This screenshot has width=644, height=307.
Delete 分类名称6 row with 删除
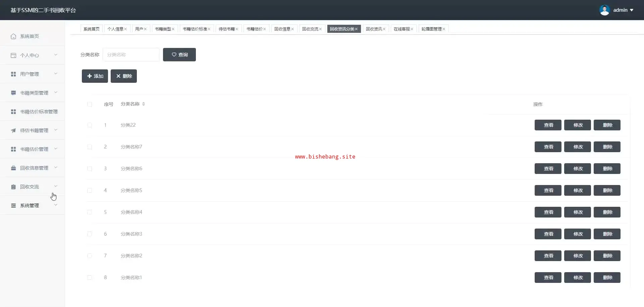(x=607, y=169)
